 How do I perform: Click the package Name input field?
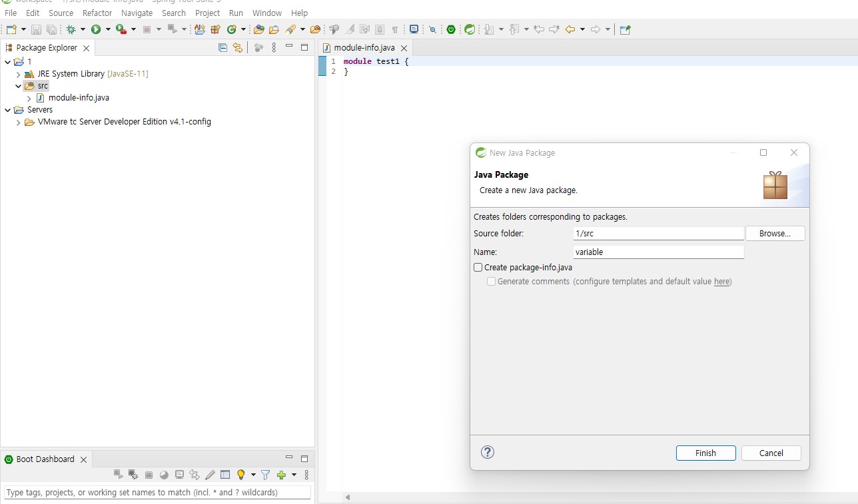click(658, 252)
